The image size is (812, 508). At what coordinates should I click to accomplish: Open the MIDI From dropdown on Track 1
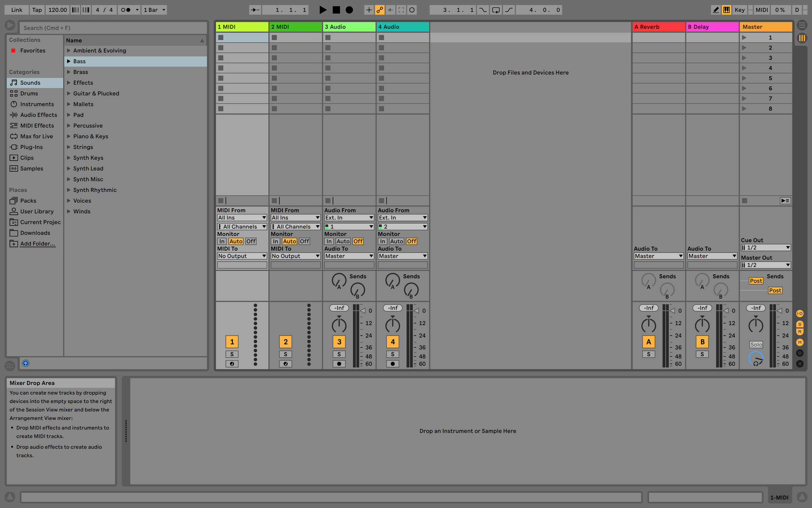coord(242,217)
